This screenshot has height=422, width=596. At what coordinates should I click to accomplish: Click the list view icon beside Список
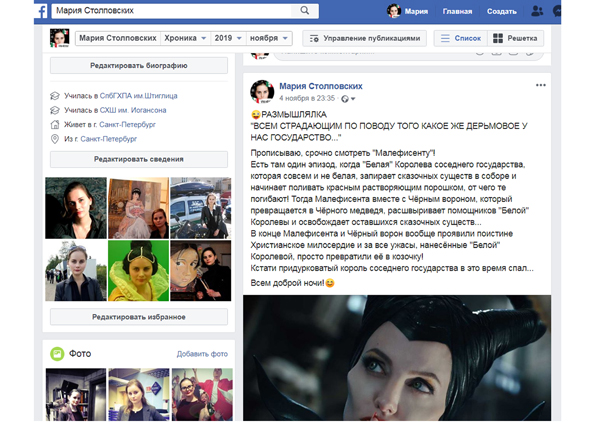(x=445, y=38)
